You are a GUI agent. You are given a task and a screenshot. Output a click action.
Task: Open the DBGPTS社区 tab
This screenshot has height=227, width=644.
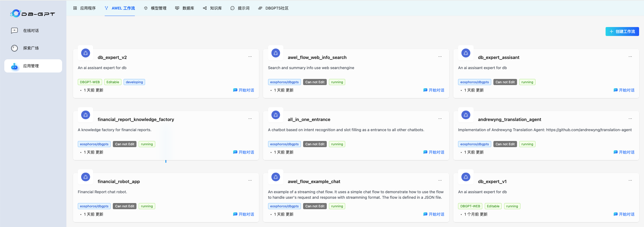tap(273, 8)
